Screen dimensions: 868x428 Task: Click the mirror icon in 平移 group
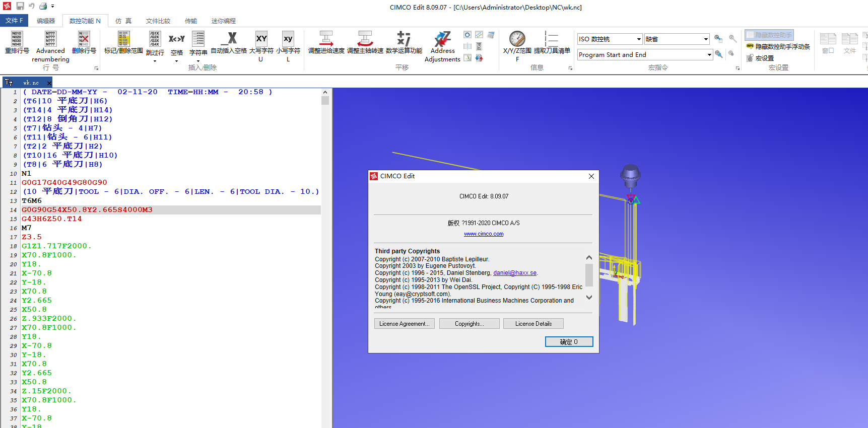468,46
